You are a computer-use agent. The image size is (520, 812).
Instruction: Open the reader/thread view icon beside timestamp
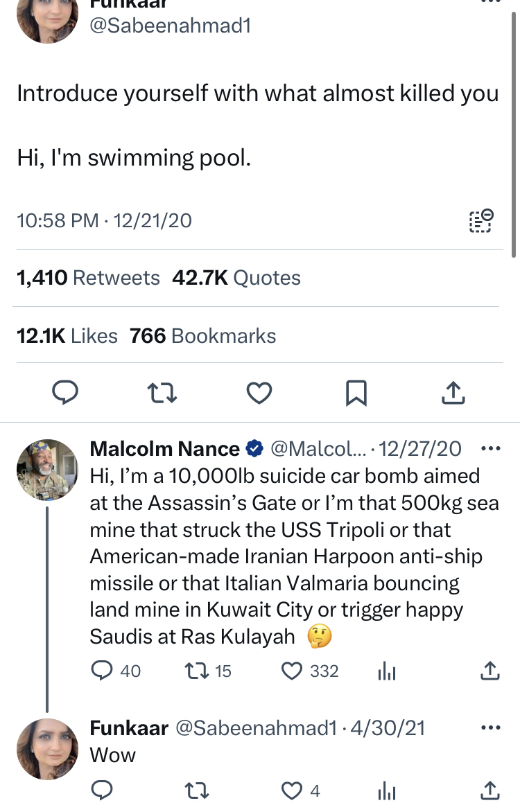pyautogui.click(x=480, y=220)
